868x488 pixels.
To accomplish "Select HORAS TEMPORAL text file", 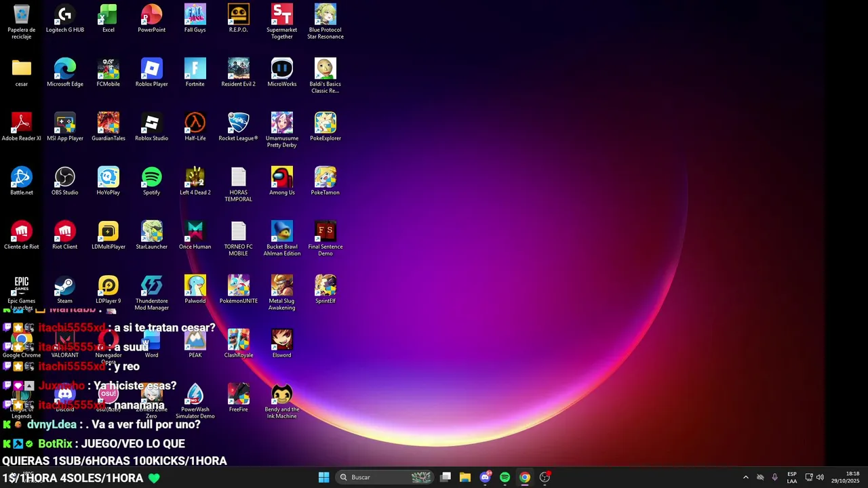I will (x=239, y=184).
